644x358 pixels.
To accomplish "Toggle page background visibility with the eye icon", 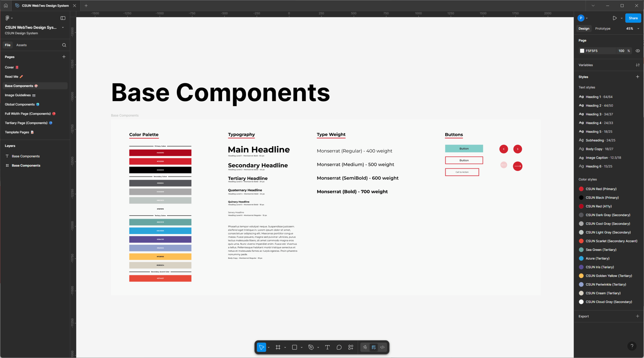I will click(638, 51).
